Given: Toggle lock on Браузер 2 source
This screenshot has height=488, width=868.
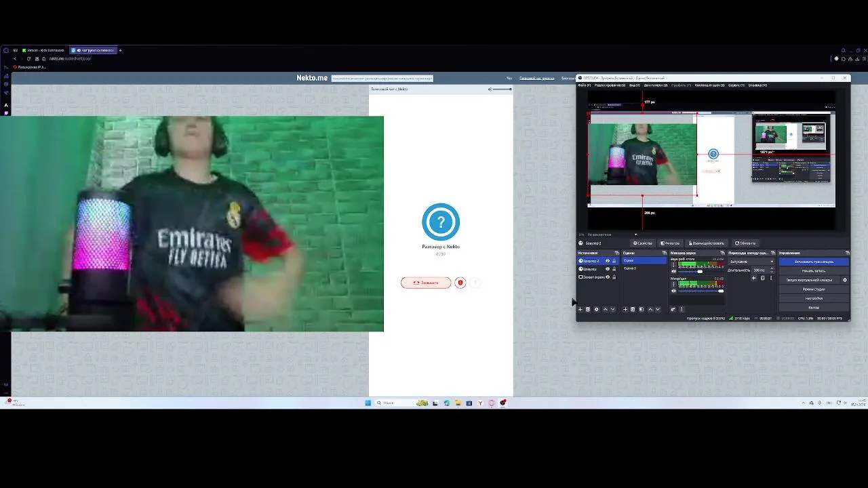Looking at the screenshot, I should pyautogui.click(x=614, y=261).
